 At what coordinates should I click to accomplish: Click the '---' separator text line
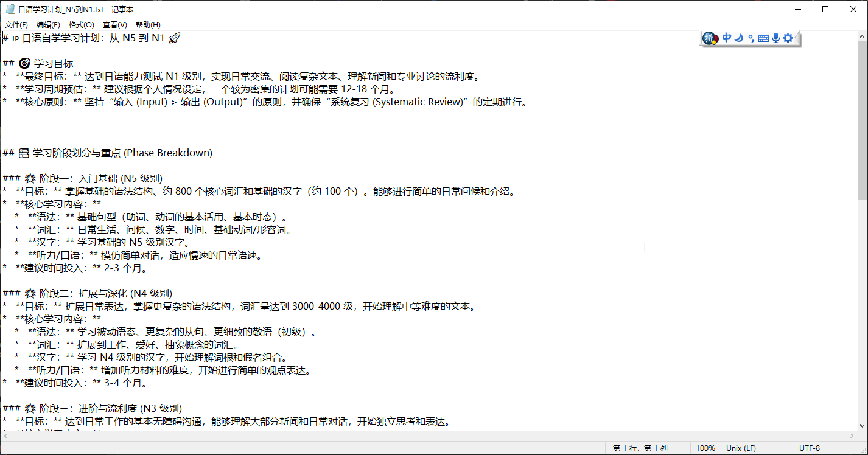pos(9,128)
